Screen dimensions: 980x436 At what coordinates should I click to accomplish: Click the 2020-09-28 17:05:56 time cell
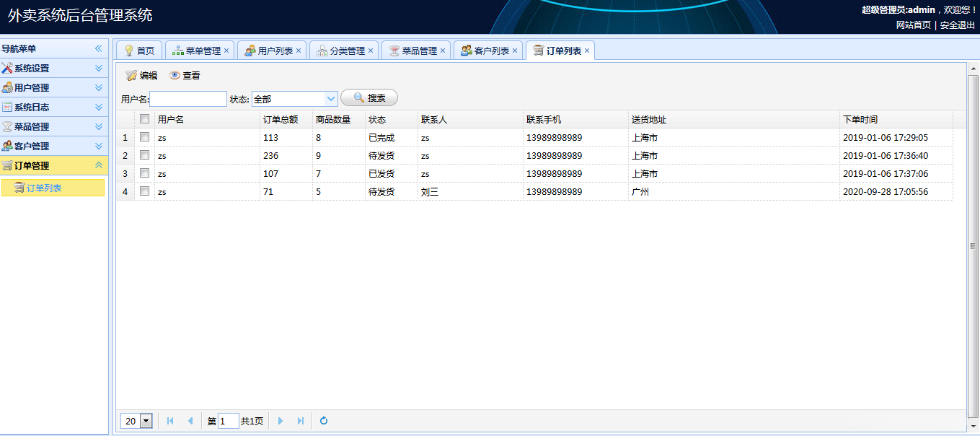coord(896,191)
